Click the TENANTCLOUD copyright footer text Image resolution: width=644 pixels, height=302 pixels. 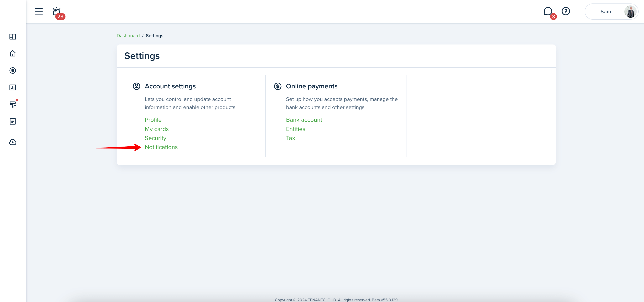click(x=336, y=300)
